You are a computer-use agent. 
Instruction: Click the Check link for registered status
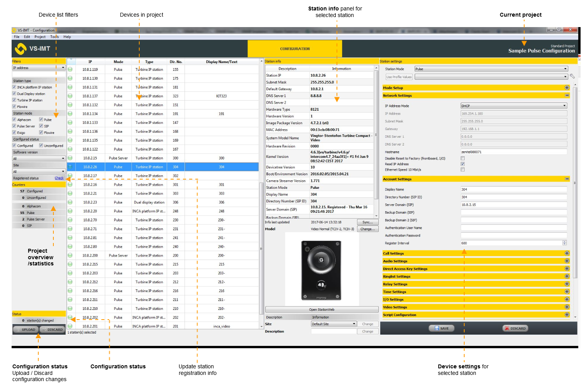click(x=59, y=178)
